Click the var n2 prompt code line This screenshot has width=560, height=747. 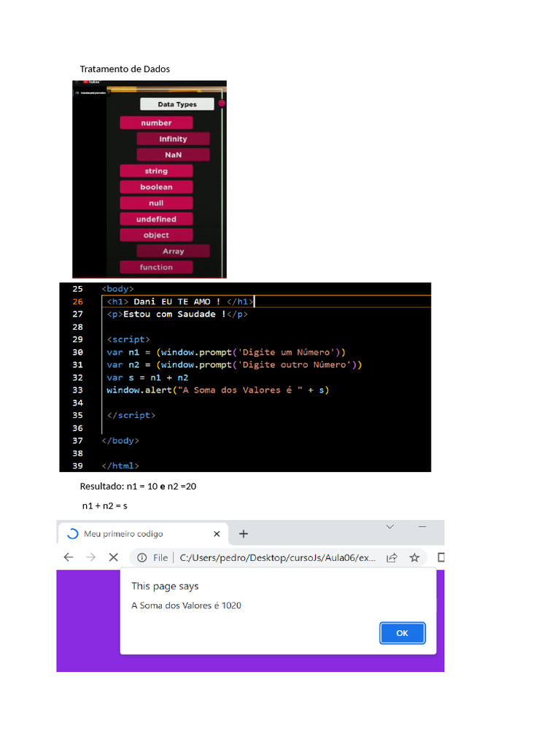tap(234, 365)
